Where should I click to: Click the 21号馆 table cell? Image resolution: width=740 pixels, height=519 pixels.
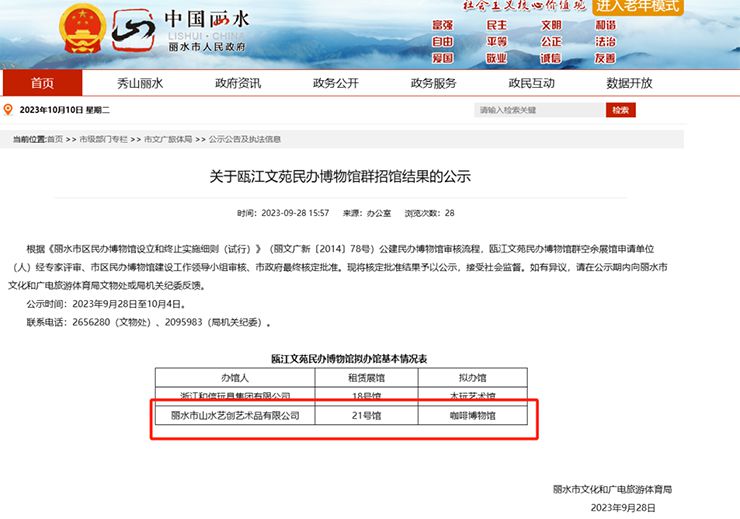(x=366, y=415)
